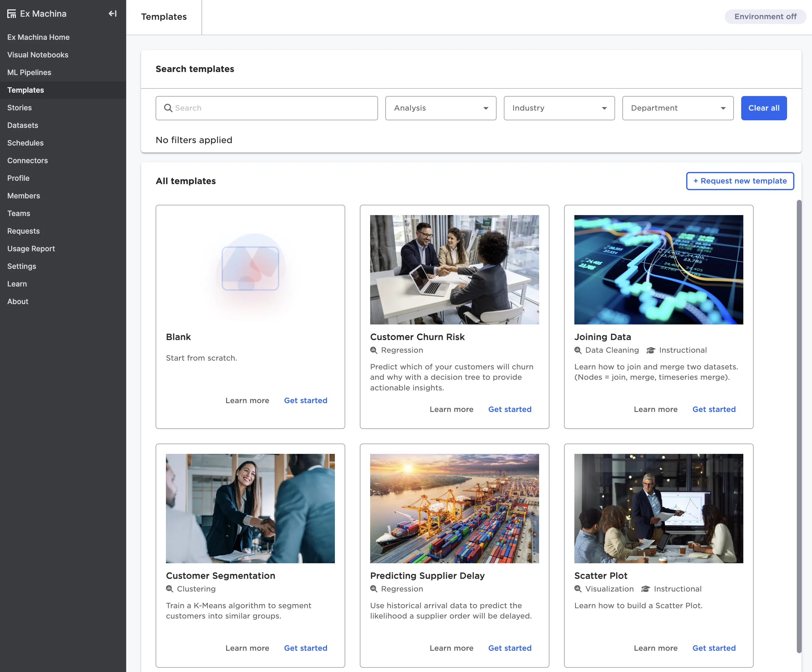
Task: Click the Instructional cap icon on Joining Data
Action: coord(651,350)
